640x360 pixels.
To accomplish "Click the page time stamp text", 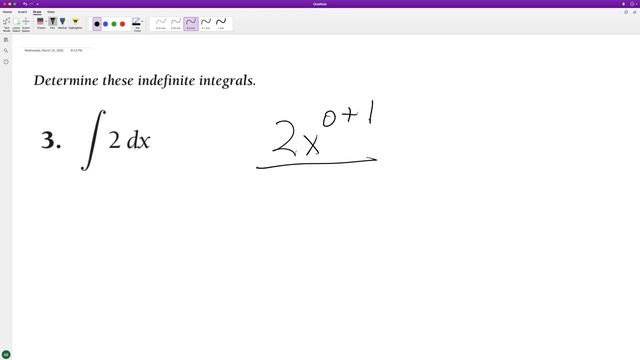I will pos(76,50).
